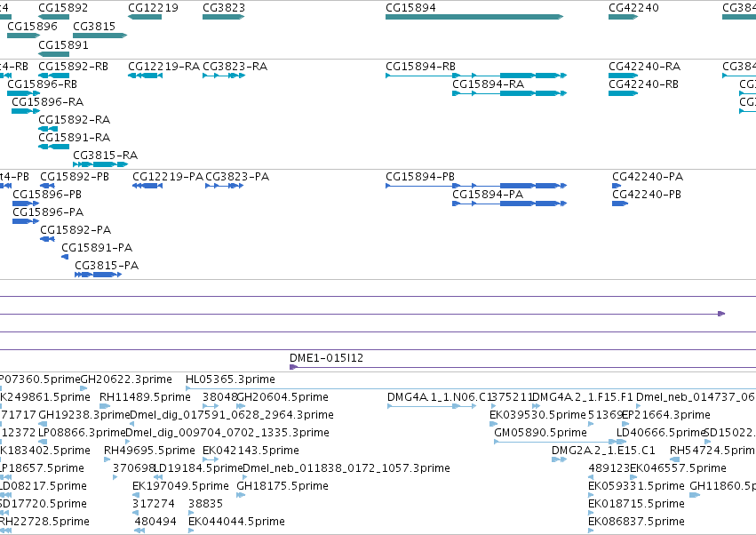Open EST EK044044.5prime
Viewport: 756px width, 535px height.
click(236, 522)
